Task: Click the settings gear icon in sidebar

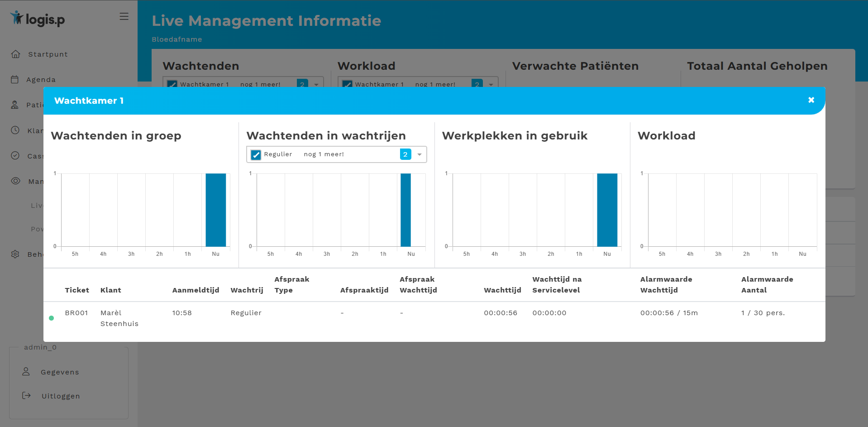Action: point(15,254)
